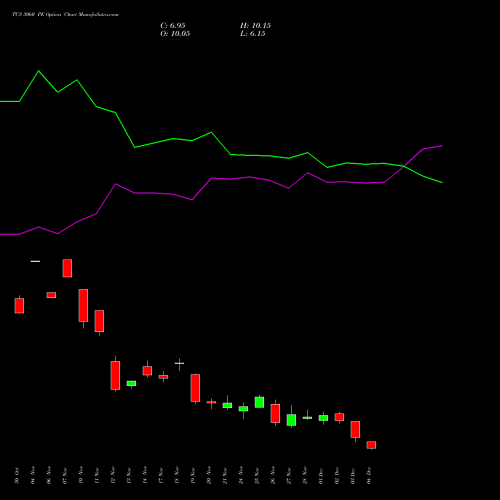The height and width of the screenshot is (500, 500).
Task: Select the 26 Nov date label
Action: point(273,476)
